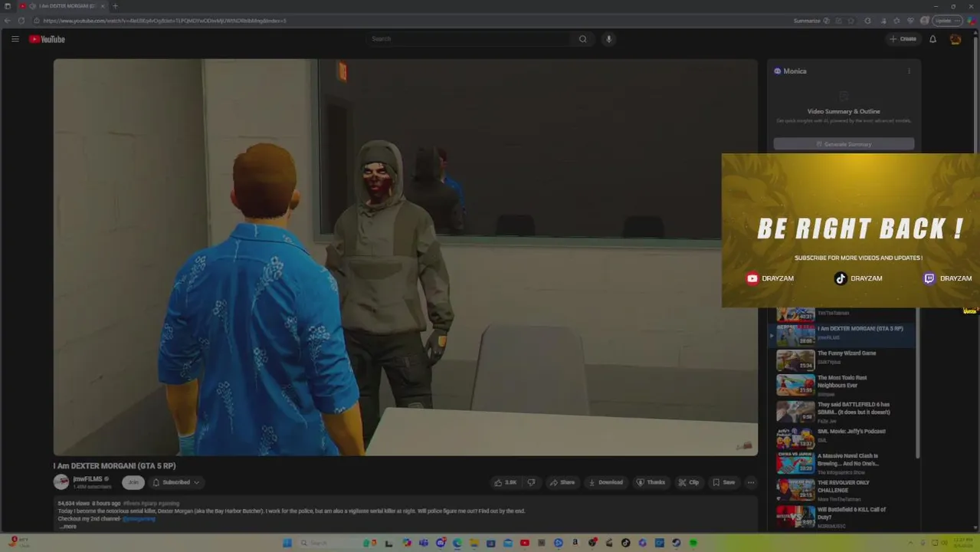Screen dimensions: 980x552
Task: Click the taskbar clock and date
Action: click(x=962, y=543)
